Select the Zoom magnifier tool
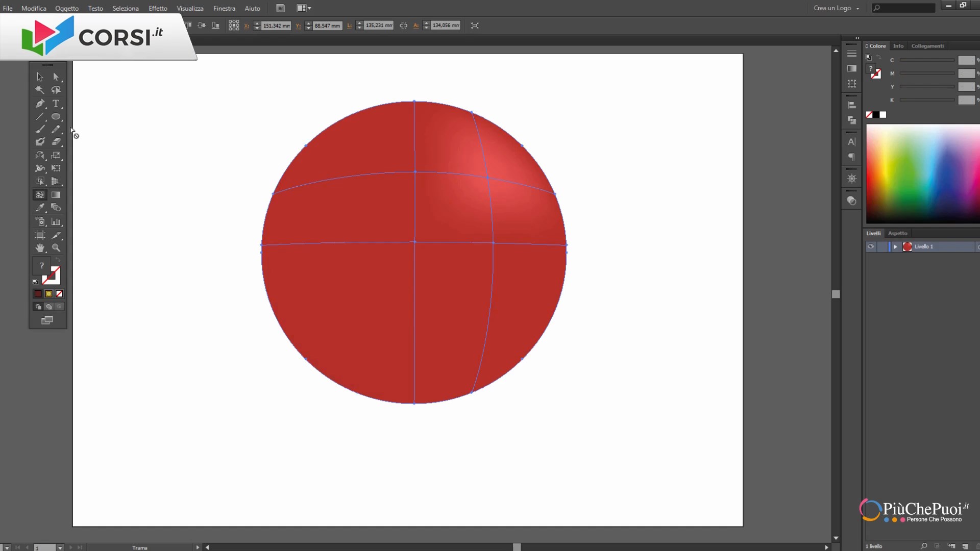 point(56,248)
